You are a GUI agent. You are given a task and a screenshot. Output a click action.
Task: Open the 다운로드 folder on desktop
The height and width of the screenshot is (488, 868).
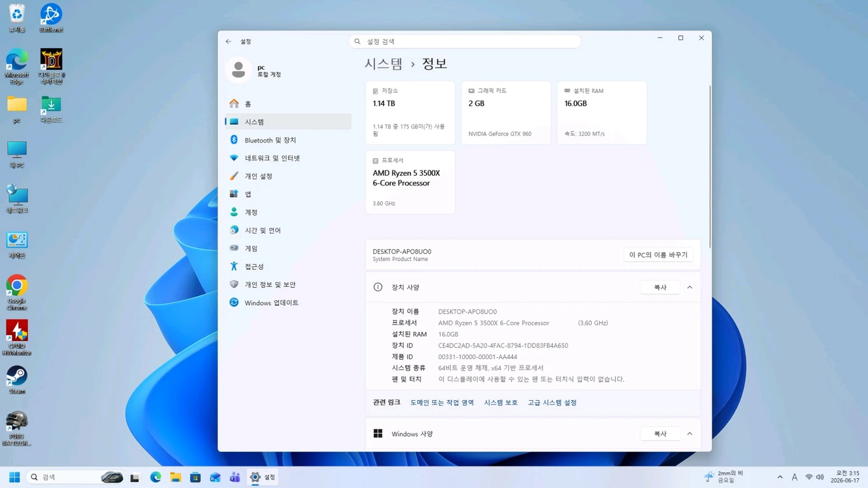[51, 109]
